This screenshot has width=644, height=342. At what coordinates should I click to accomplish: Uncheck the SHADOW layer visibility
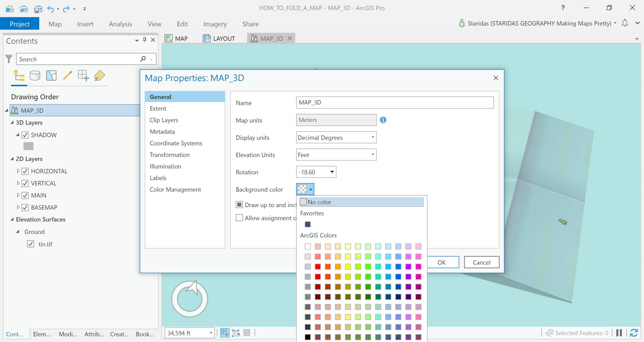[25, 135]
